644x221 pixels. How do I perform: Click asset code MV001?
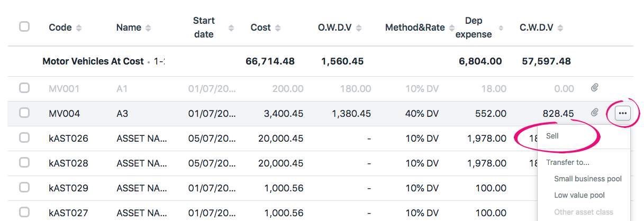click(x=64, y=88)
